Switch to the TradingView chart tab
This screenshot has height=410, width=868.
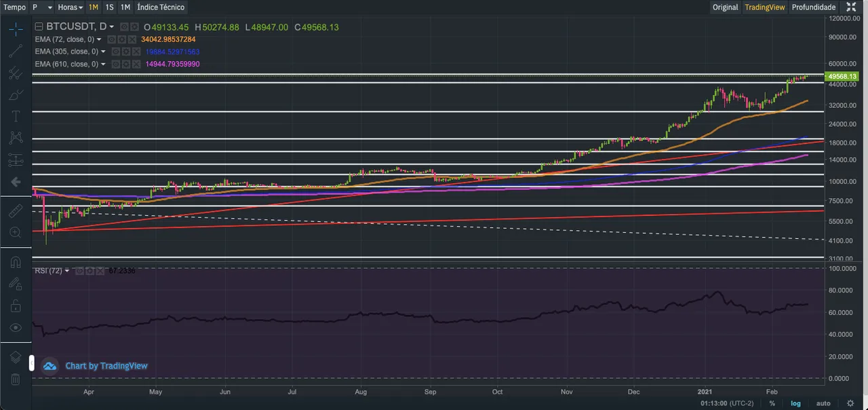pos(764,7)
